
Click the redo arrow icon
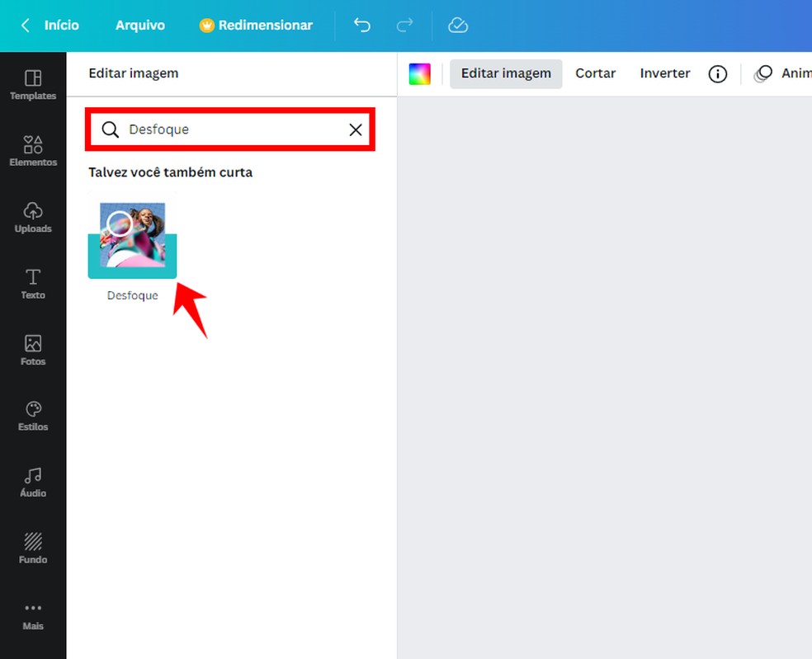click(404, 25)
